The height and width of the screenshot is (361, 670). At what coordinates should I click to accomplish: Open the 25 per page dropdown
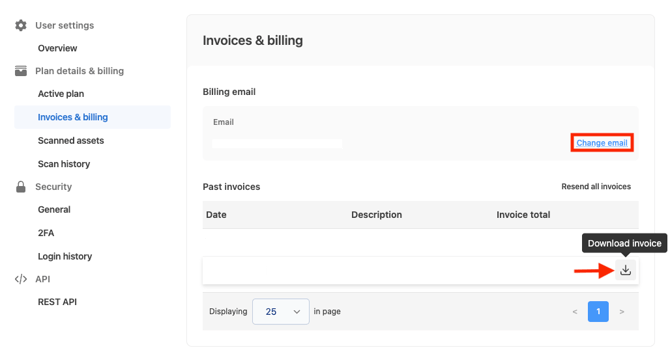281,311
